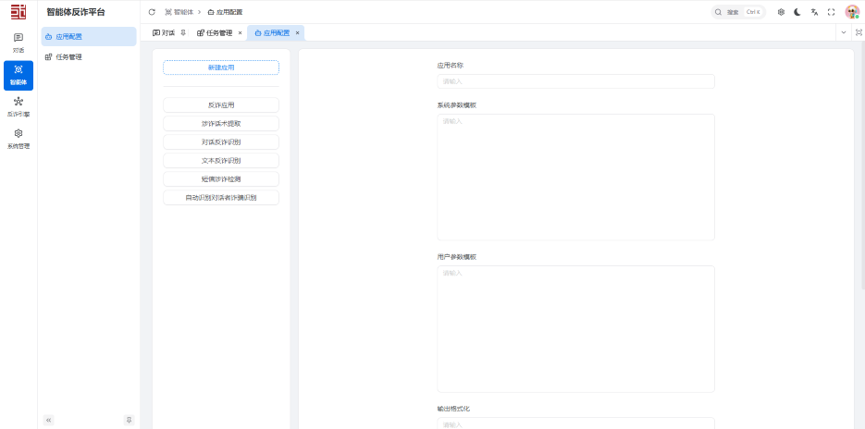Select the 婚偶涉诈检测 application
This screenshot has width=865, height=429.
click(221, 179)
